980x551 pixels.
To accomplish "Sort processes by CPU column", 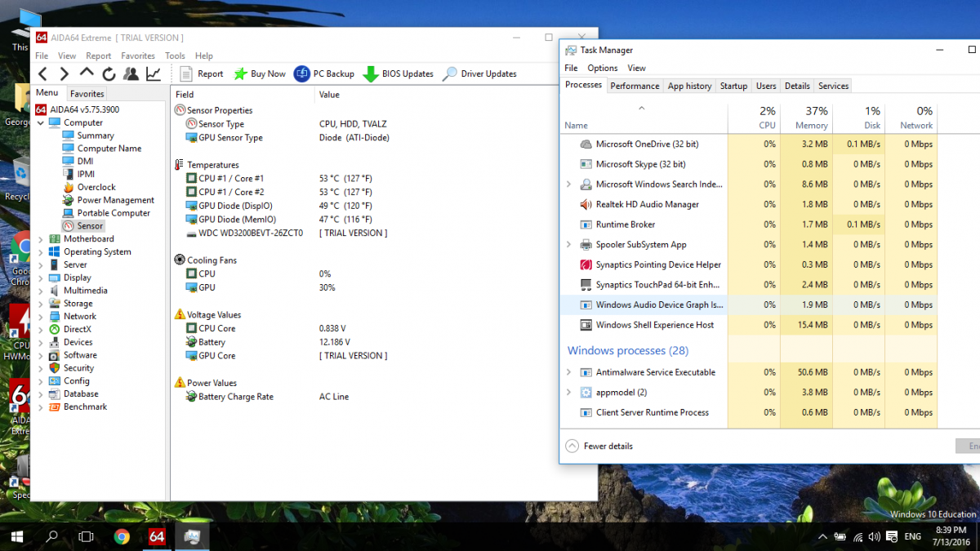I will [x=754, y=118].
